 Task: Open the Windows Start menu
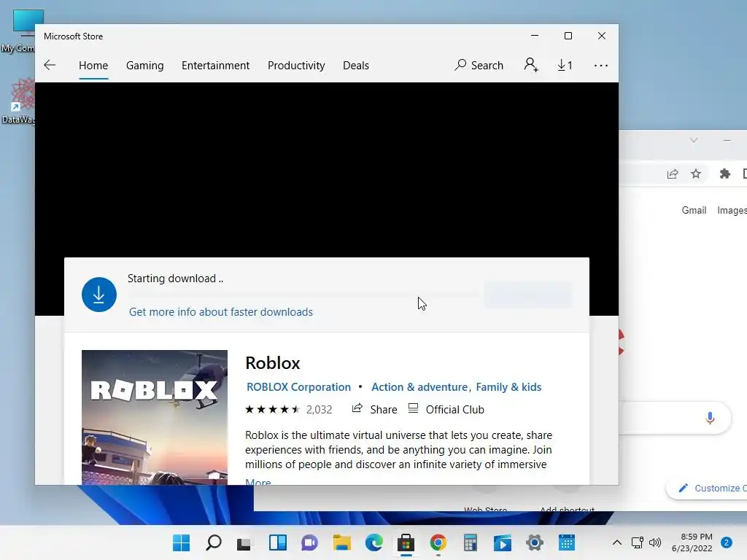[181, 542]
